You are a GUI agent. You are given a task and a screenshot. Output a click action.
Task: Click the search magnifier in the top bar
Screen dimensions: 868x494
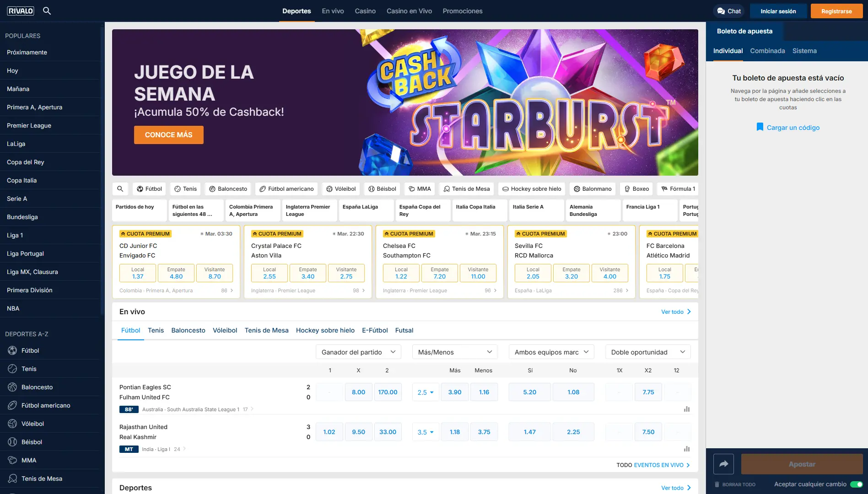tap(47, 11)
